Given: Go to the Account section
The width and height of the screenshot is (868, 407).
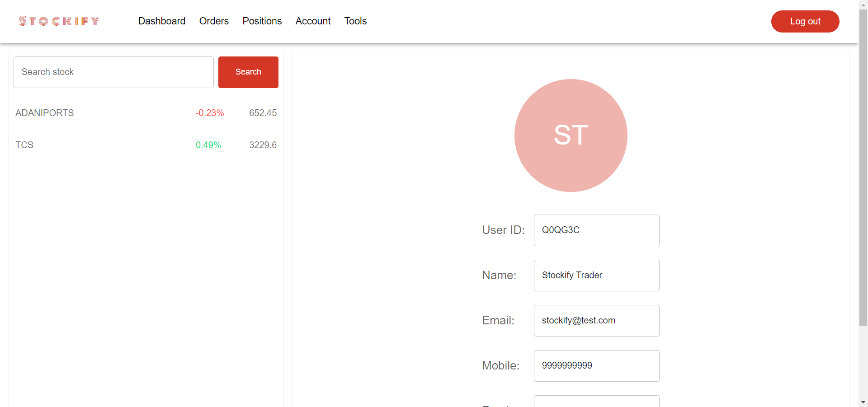Looking at the screenshot, I should point(313,21).
